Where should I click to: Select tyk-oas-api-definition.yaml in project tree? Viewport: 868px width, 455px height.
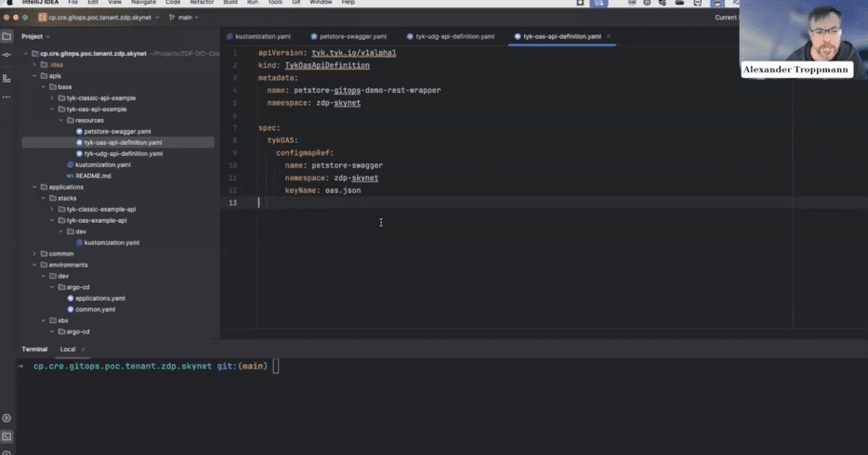pyautogui.click(x=123, y=143)
